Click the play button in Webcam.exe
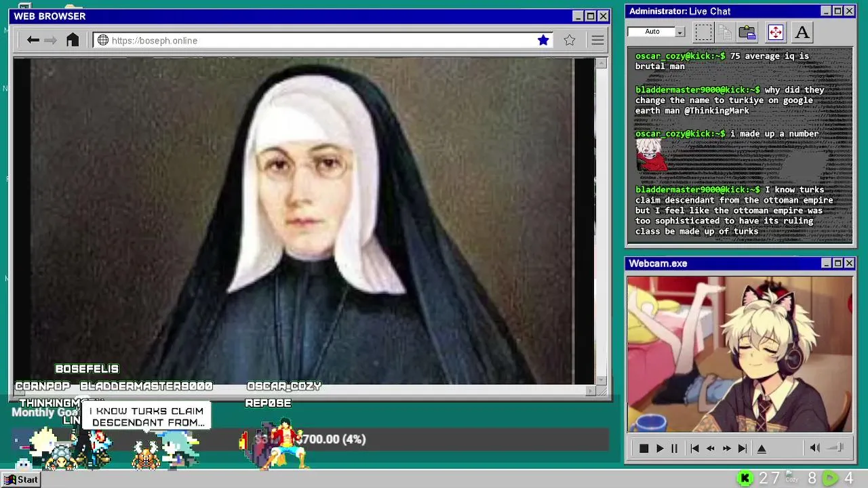This screenshot has width=868, height=488. click(x=660, y=448)
